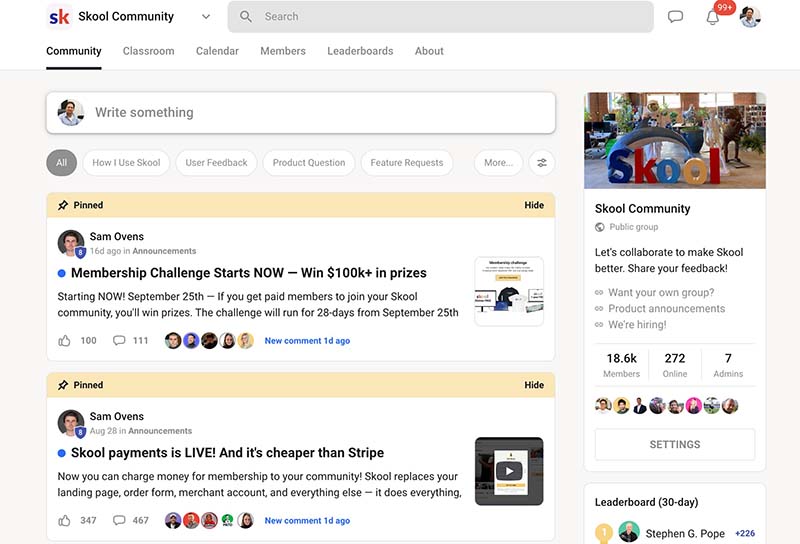Image resolution: width=800 pixels, height=544 pixels.
Task: Click the Skool Community cover image
Action: click(x=674, y=140)
